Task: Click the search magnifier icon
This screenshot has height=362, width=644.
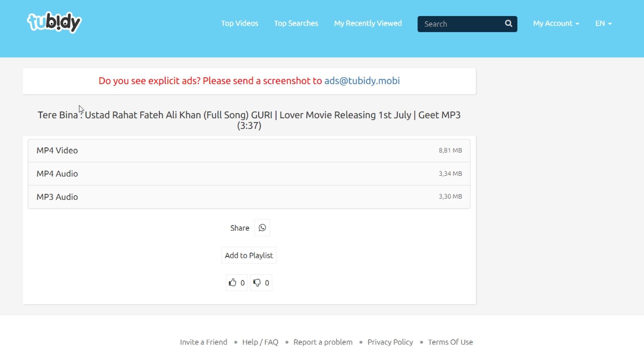Action: coord(508,24)
